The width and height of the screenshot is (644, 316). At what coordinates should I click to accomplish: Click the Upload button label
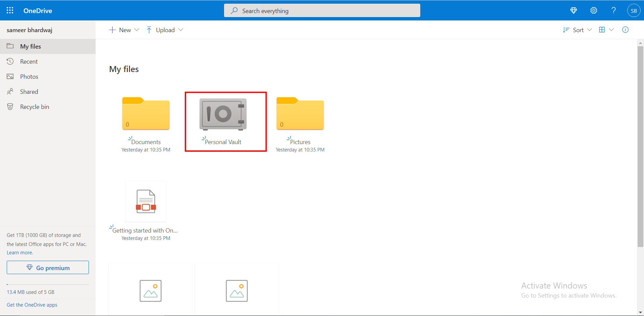tap(165, 30)
